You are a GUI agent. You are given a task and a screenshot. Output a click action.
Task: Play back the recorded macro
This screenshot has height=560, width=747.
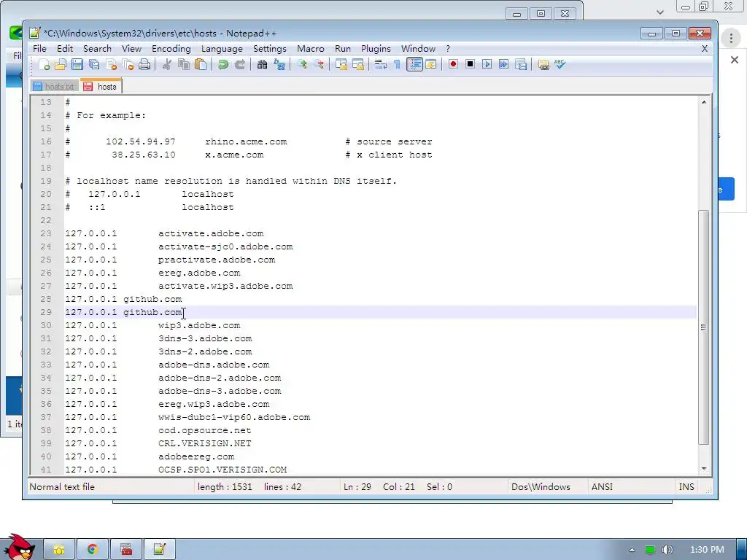[x=487, y=64]
